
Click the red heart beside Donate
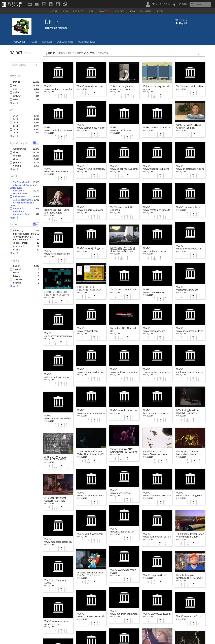point(108,11)
